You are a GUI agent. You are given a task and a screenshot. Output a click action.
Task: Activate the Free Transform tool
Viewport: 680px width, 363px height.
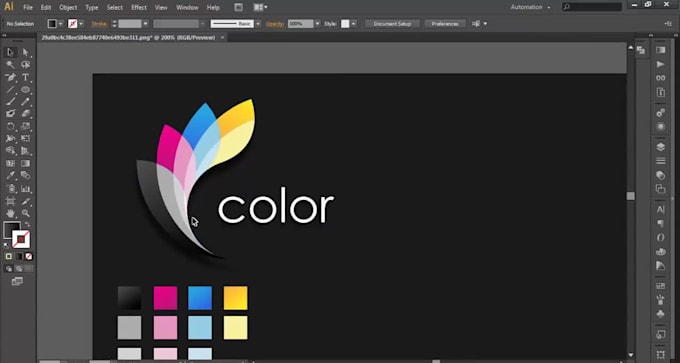point(26,139)
